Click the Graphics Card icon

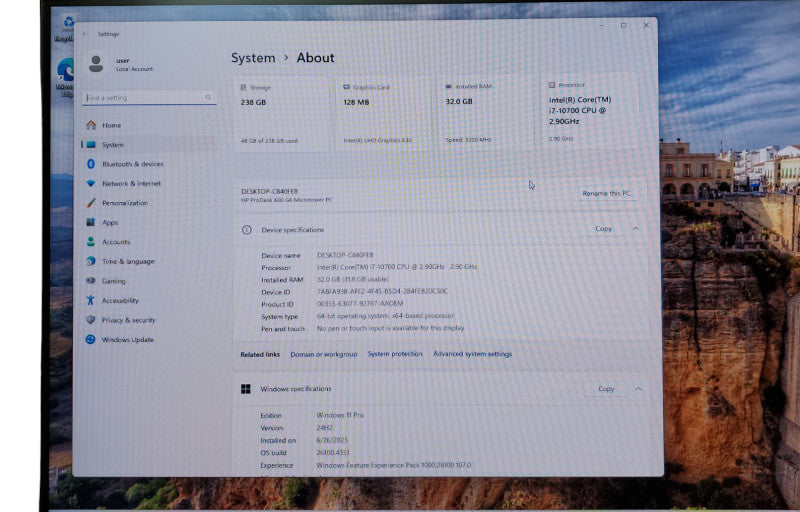pyautogui.click(x=346, y=87)
